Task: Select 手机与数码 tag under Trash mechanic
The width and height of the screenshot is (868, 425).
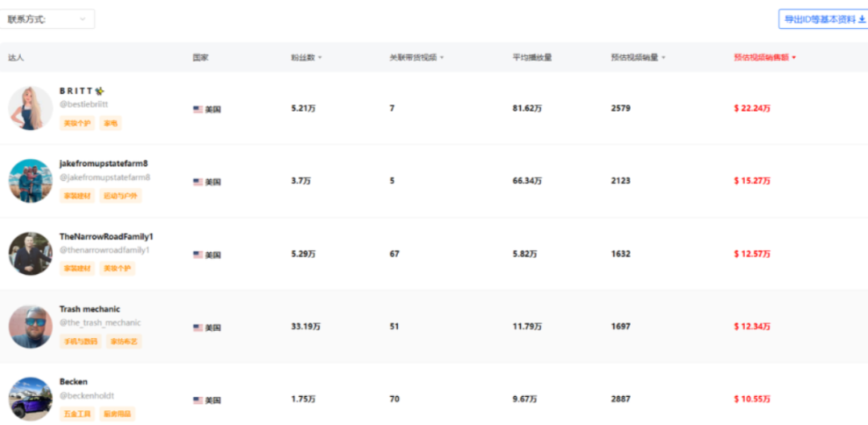Action: (x=81, y=341)
